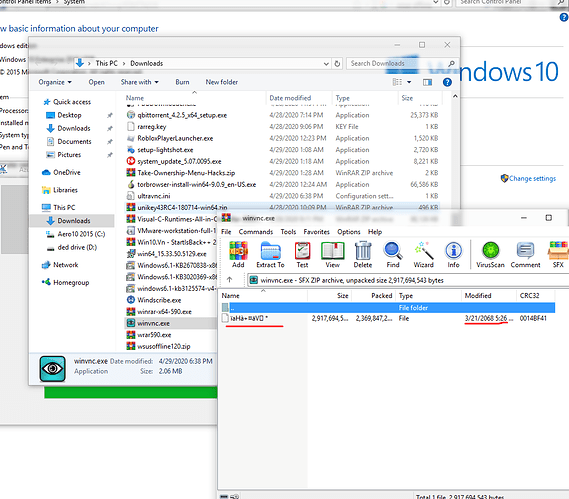Select This PC in navigation pane
This screenshot has width=569, height=499.
coord(58,208)
